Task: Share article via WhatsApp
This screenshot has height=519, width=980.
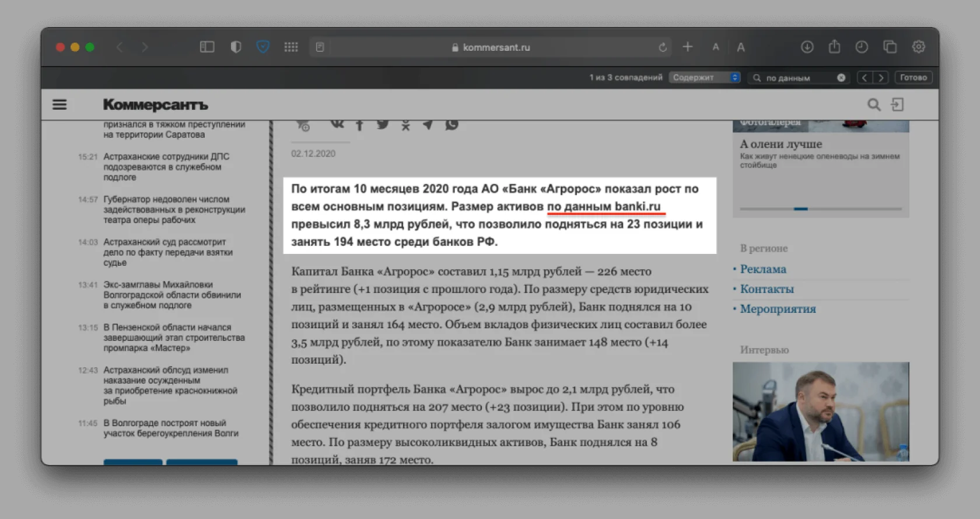Action: (452, 124)
